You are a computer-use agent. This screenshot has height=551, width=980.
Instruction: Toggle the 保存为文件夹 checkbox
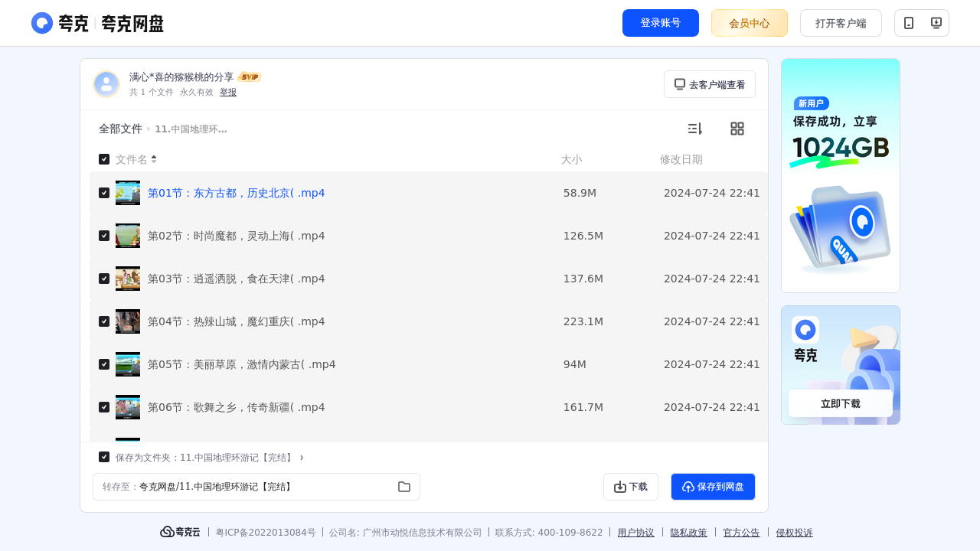(x=104, y=457)
